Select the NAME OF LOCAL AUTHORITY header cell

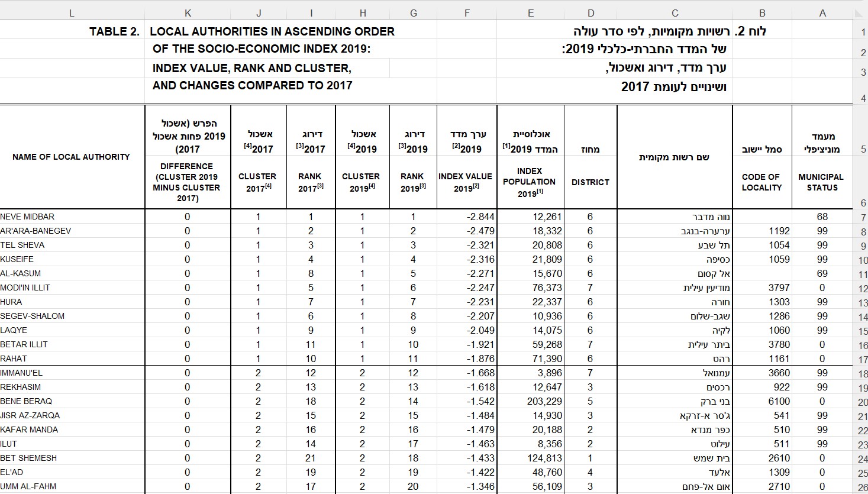click(x=71, y=157)
